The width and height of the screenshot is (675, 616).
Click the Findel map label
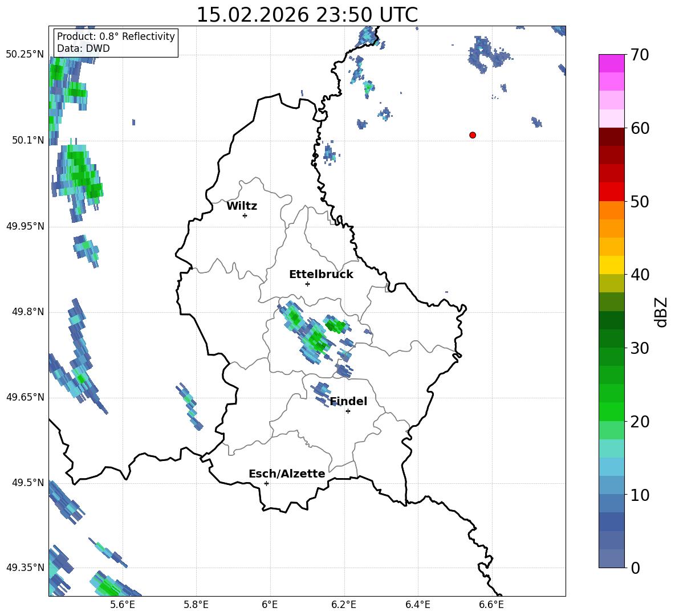point(348,401)
